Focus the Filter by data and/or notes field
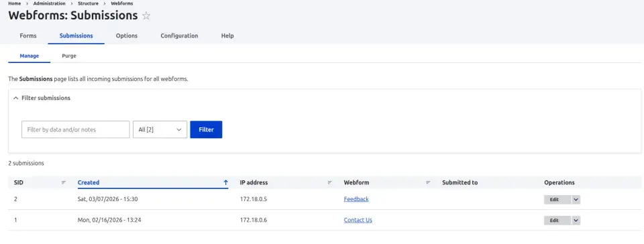This screenshot has height=244, width=644. (x=76, y=129)
